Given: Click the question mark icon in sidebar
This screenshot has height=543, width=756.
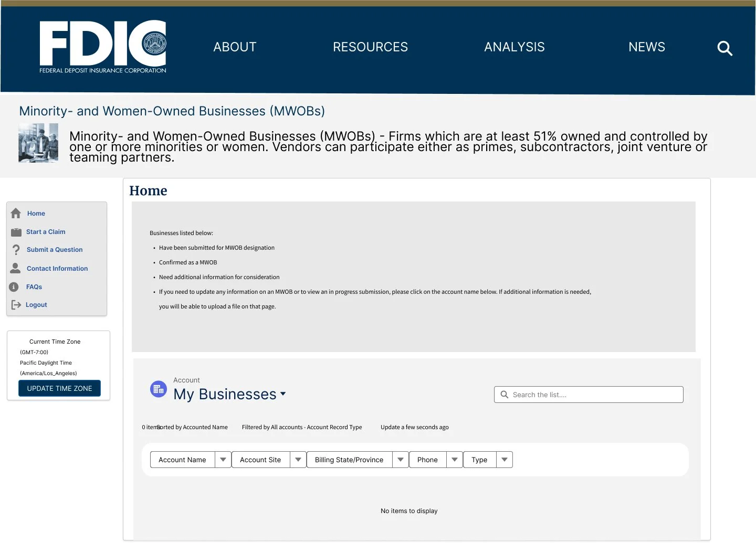Looking at the screenshot, I should [16, 250].
